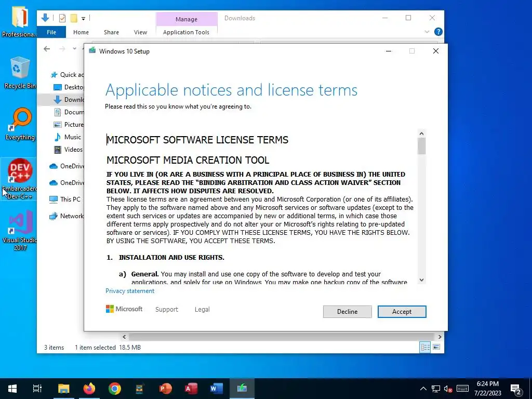
Task: Select Network in Explorer sidebar
Action: pyautogui.click(x=66, y=216)
